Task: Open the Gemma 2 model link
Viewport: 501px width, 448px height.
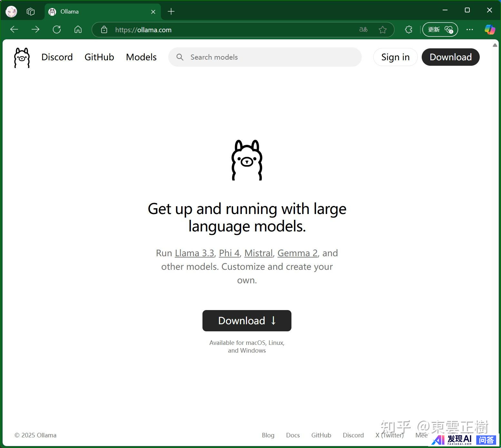Action: pos(298,253)
